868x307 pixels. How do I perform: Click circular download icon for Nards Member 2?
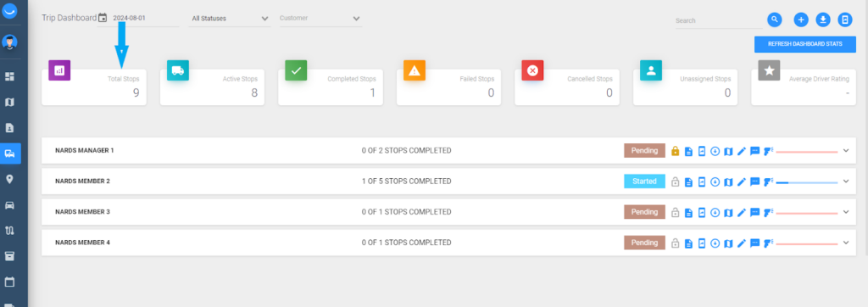[715, 181]
